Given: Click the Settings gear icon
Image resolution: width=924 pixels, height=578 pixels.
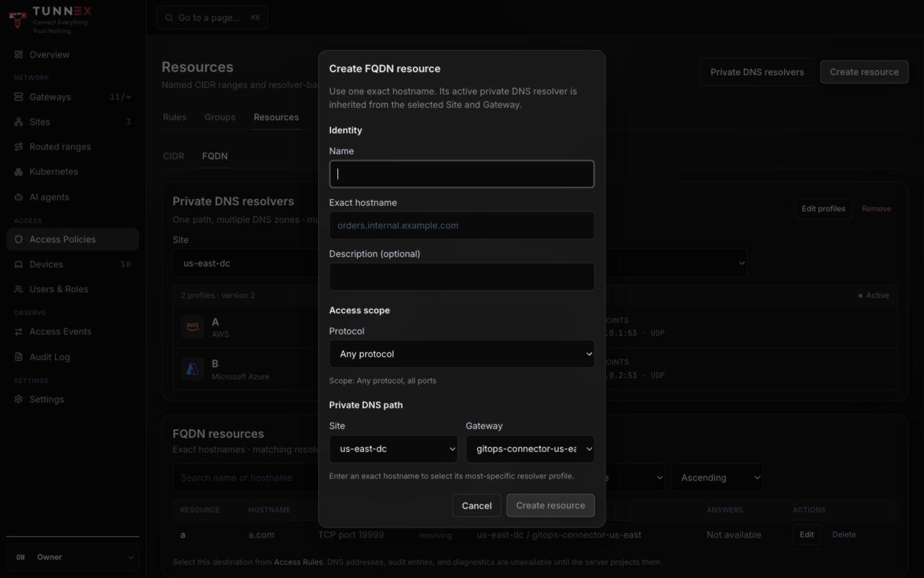Looking at the screenshot, I should pyautogui.click(x=19, y=399).
